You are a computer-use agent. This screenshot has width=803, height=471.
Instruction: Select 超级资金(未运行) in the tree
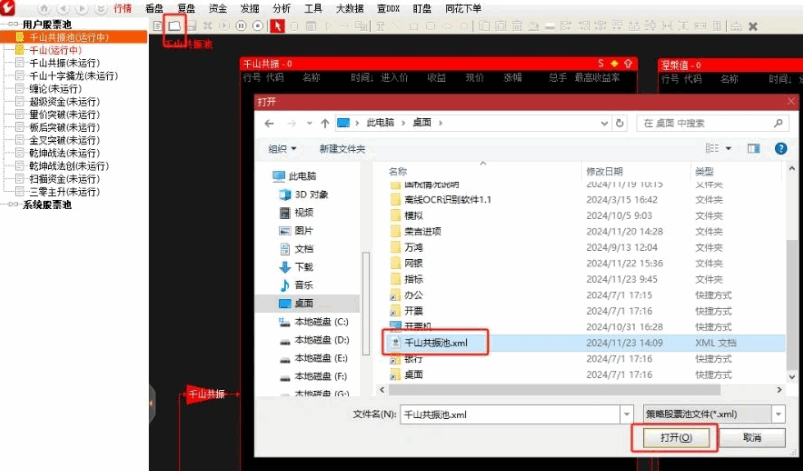pos(65,101)
